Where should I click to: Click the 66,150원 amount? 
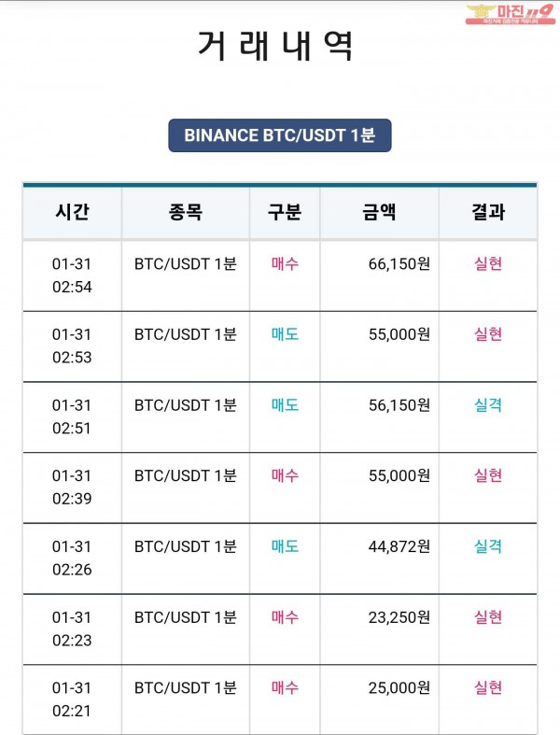point(399,264)
